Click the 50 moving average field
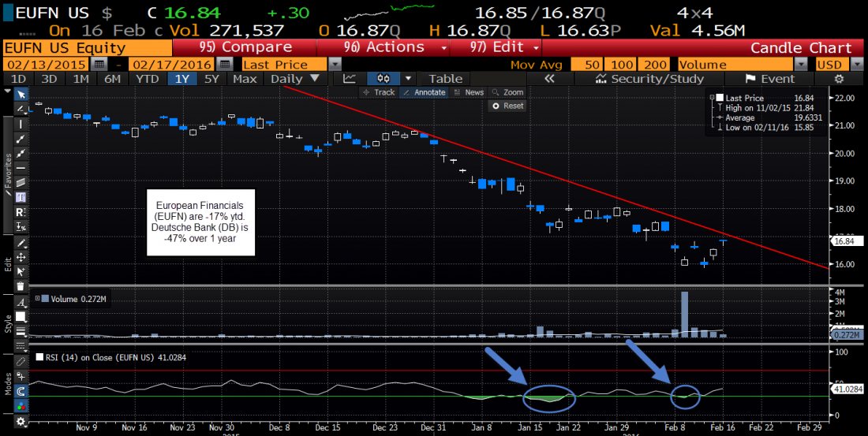The image size is (868, 436). 591,64
